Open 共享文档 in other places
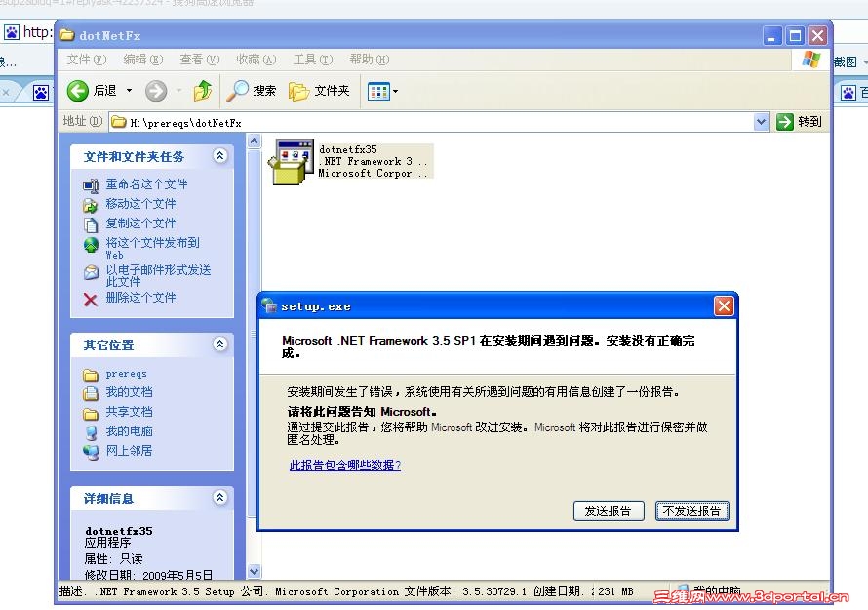Image resolution: width=868 pixels, height=610 pixels. tap(129, 412)
